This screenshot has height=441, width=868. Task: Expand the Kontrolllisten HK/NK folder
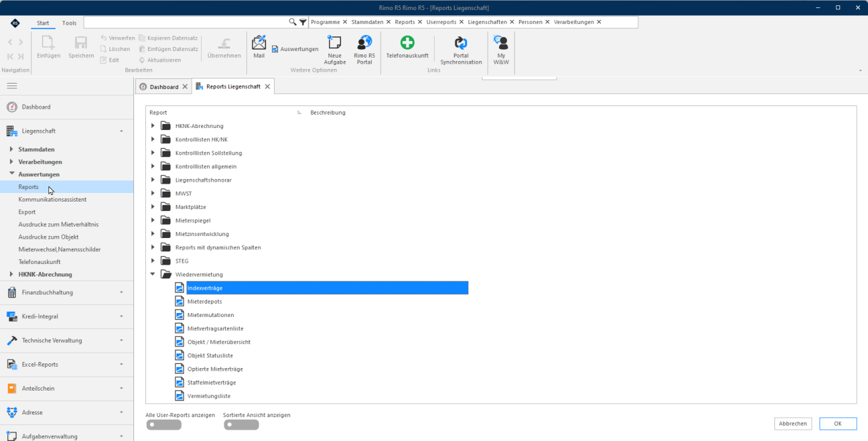point(153,139)
